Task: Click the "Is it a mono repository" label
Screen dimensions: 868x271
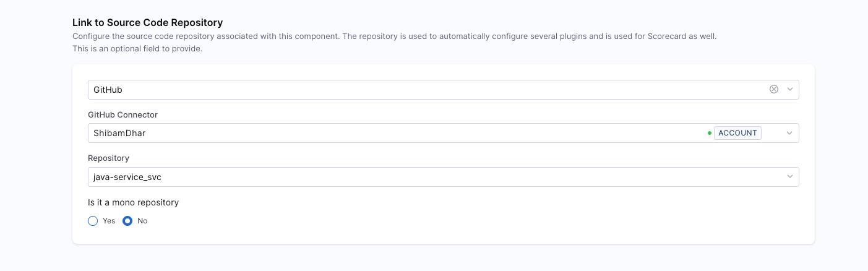Action: 133,202
